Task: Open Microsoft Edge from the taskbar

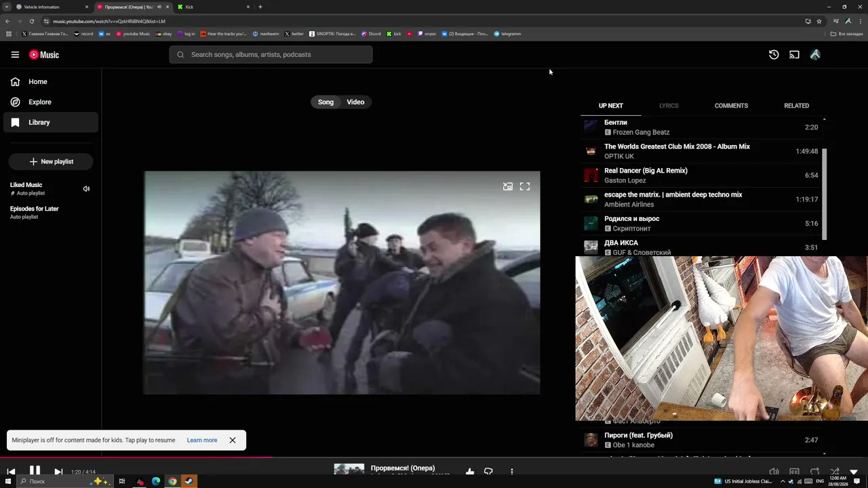Action: [156, 481]
